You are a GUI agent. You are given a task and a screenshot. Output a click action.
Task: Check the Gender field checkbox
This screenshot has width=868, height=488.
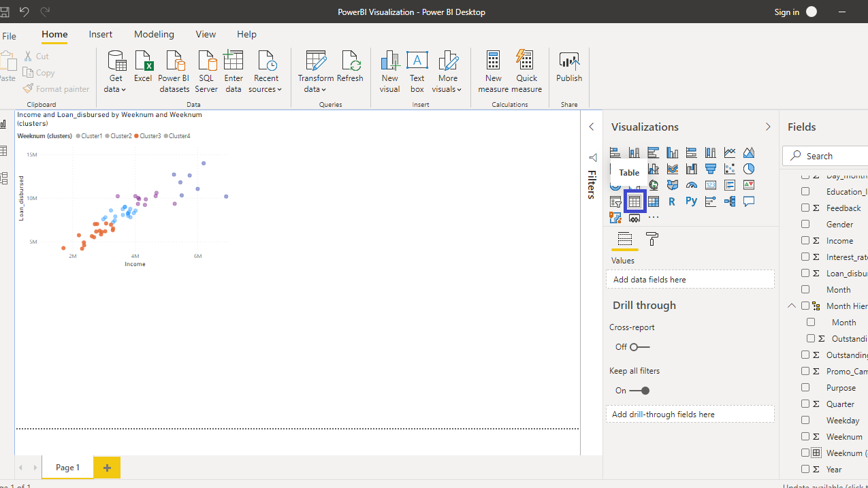click(x=805, y=225)
